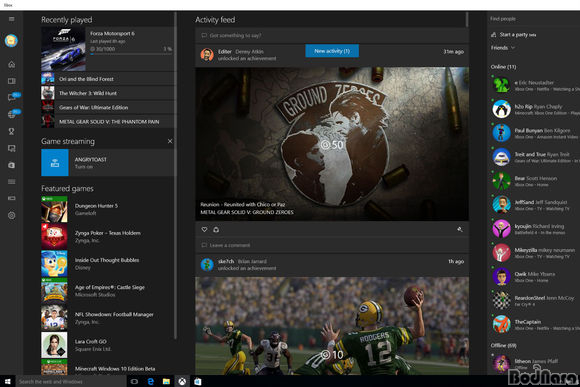Open Forza Motorsport 6 cover thumbnail
The width and height of the screenshot is (580, 387).
pos(63,49)
